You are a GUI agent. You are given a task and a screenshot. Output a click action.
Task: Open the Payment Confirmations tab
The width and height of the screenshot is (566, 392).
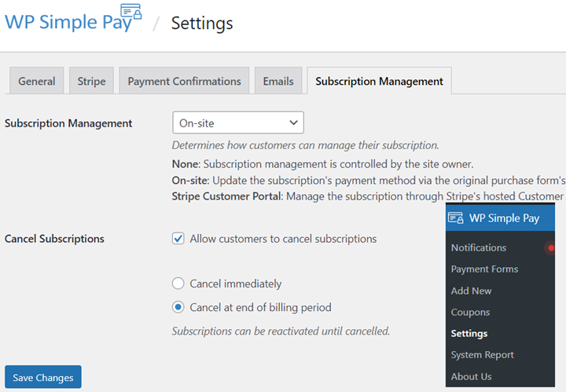point(184,81)
